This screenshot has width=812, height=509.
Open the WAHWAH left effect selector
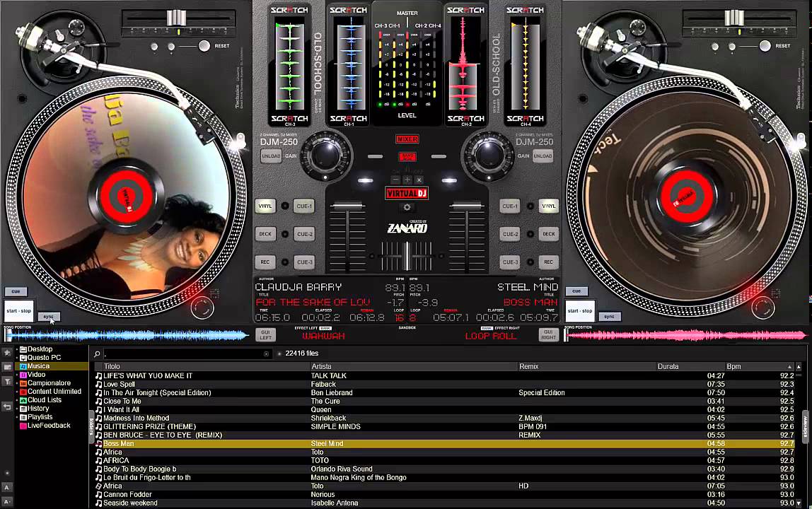[324, 336]
